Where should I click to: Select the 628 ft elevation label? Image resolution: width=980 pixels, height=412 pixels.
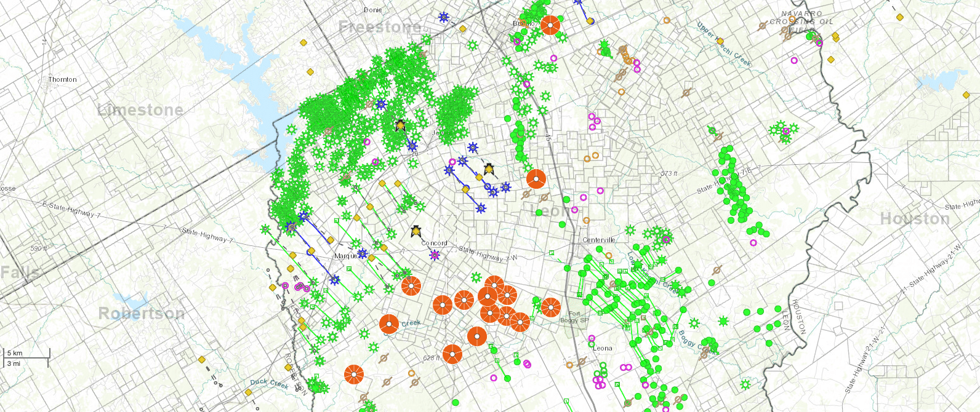pos(432,358)
